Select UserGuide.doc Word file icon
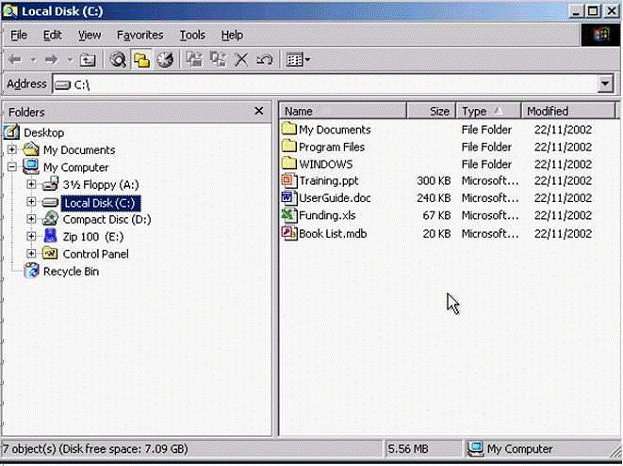Image resolution: width=623 pixels, height=466 pixels. coord(289,197)
